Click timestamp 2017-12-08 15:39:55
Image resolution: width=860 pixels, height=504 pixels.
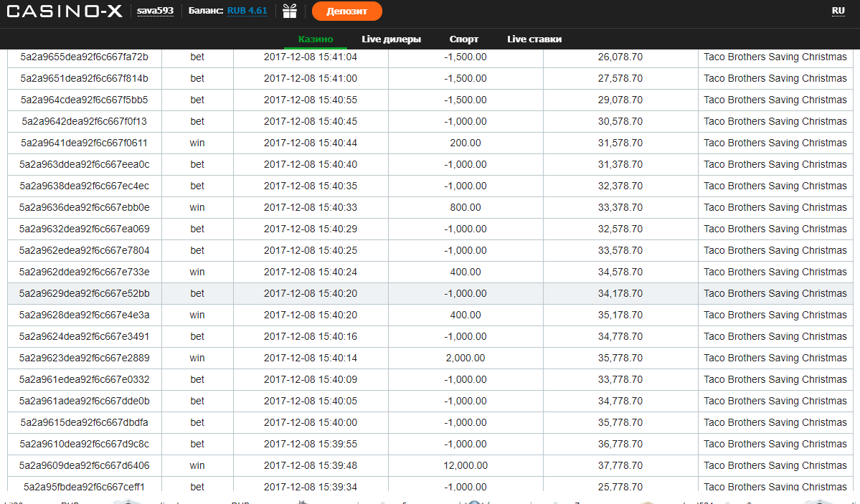click(311, 444)
